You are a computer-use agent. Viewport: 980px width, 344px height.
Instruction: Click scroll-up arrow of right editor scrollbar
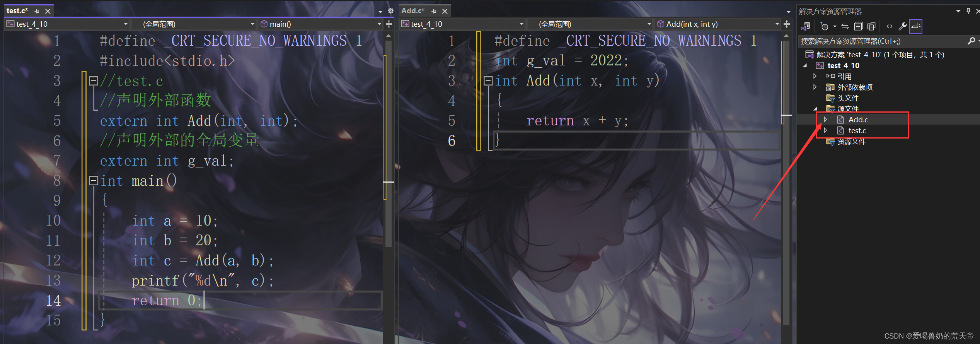click(786, 36)
